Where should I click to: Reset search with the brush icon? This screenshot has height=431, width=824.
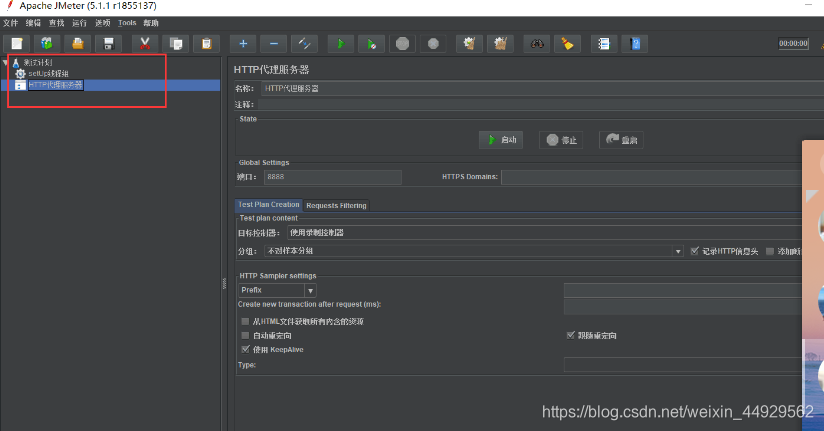pos(568,44)
